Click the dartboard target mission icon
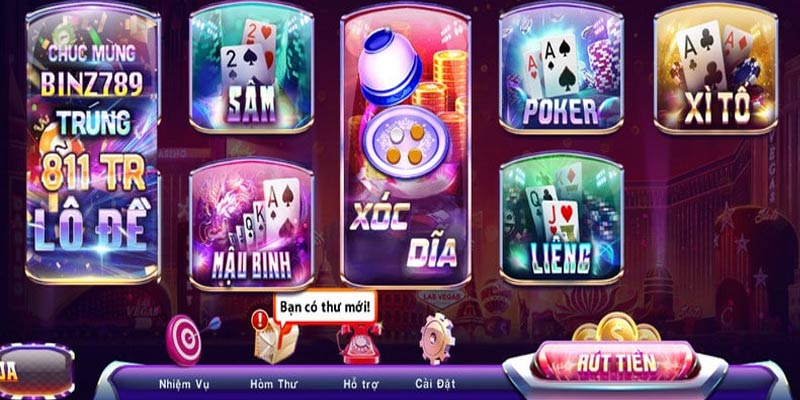This screenshot has width=800, height=400. click(190, 338)
